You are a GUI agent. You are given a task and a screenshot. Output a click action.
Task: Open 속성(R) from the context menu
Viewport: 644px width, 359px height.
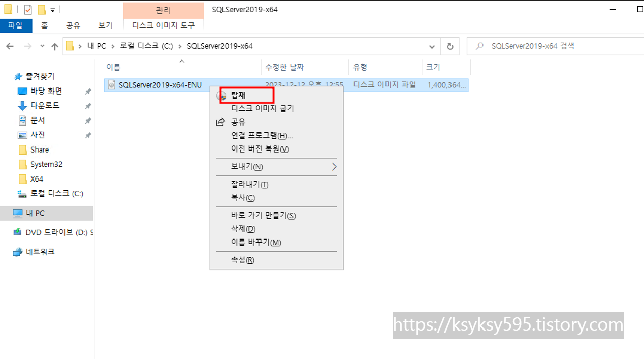pyautogui.click(x=276, y=260)
